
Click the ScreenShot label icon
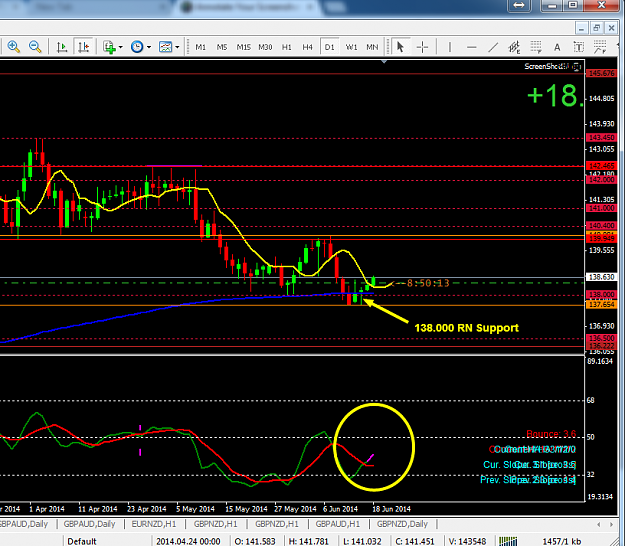(x=576, y=67)
